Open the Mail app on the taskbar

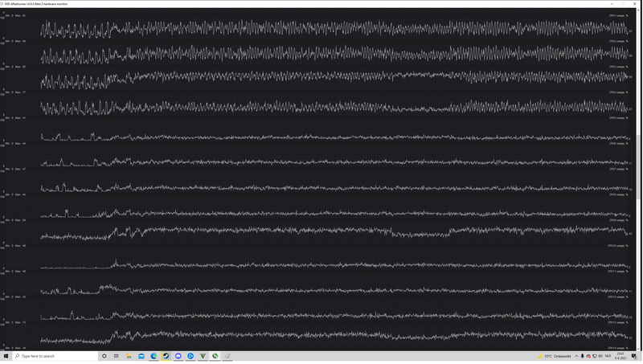click(x=141, y=356)
